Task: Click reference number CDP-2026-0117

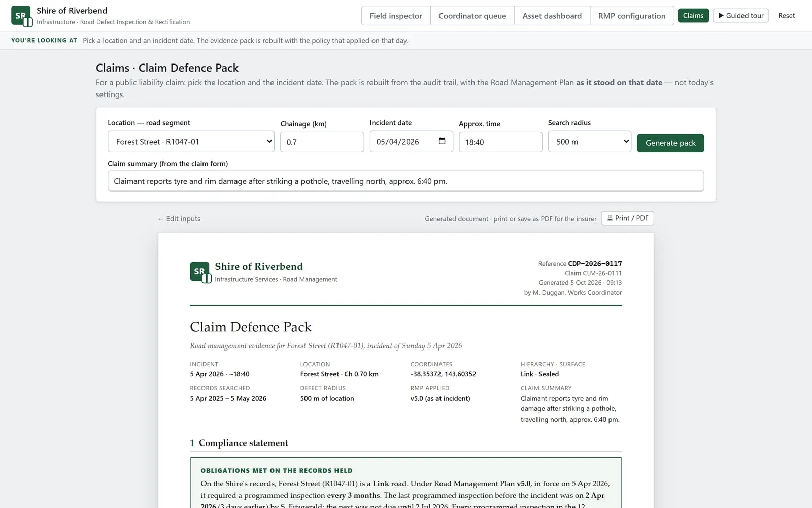Action: tap(595, 264)
